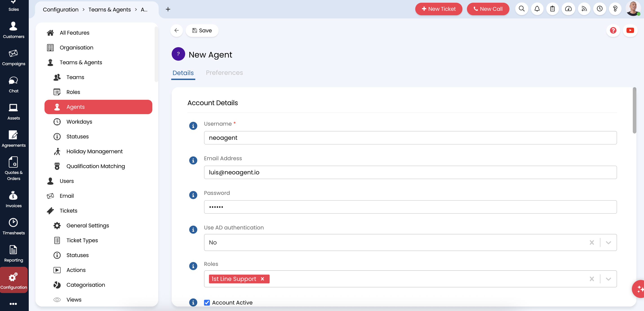Image resolution: width=644 pixels, height=311 pixels.
Task: Open the Chat section in the sidebar
Action: 13,84
